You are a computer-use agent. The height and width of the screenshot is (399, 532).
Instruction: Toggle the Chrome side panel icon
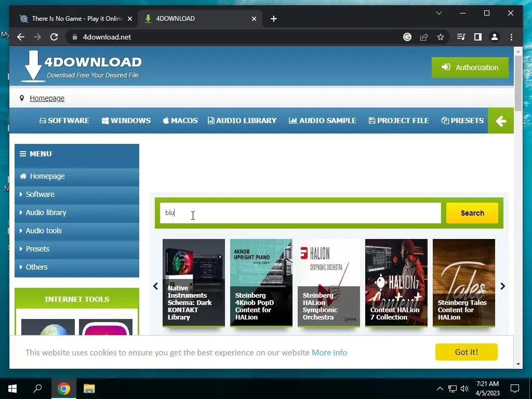click(x=478, y=37)
